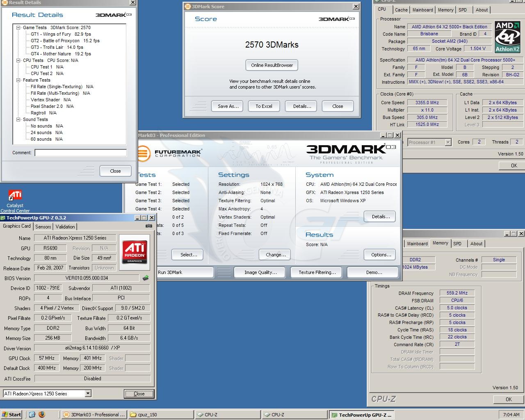Click the GPU-Z BIOS Version VER010.055.000.034 field
Viewport: 525px width, 420px height.
tap(87, 278)
